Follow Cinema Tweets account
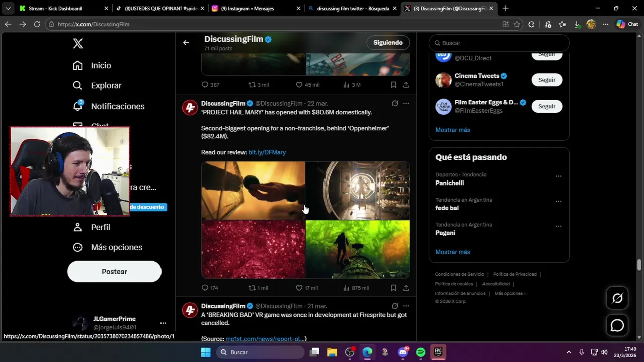 click(547, 80)
